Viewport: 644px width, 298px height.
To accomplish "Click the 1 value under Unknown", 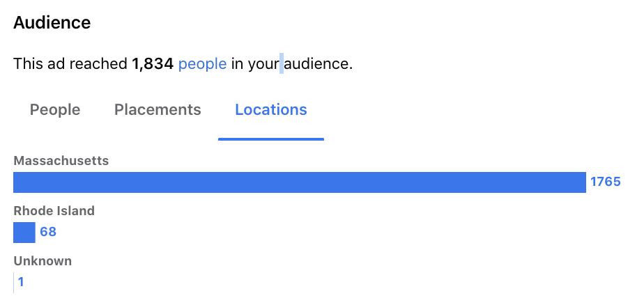I will [21, 283].
